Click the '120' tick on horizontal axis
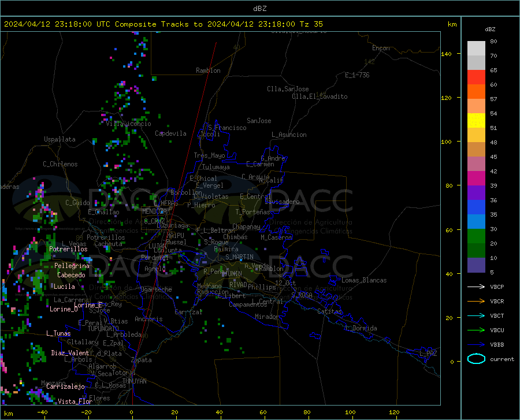Screen dimensions: 520x420 tap(394, 412)
